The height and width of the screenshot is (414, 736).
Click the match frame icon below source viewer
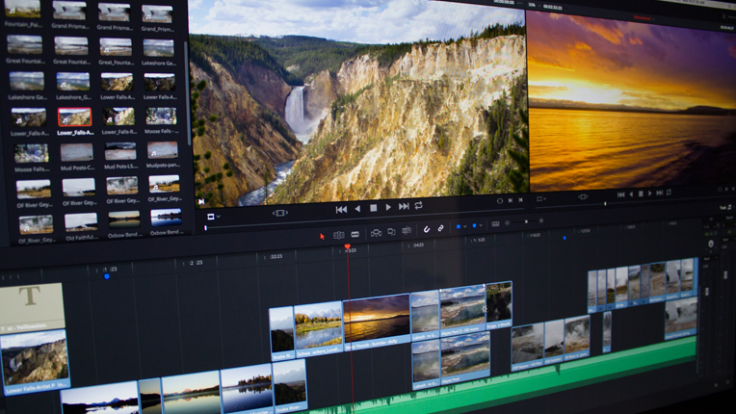coord(280,212)
